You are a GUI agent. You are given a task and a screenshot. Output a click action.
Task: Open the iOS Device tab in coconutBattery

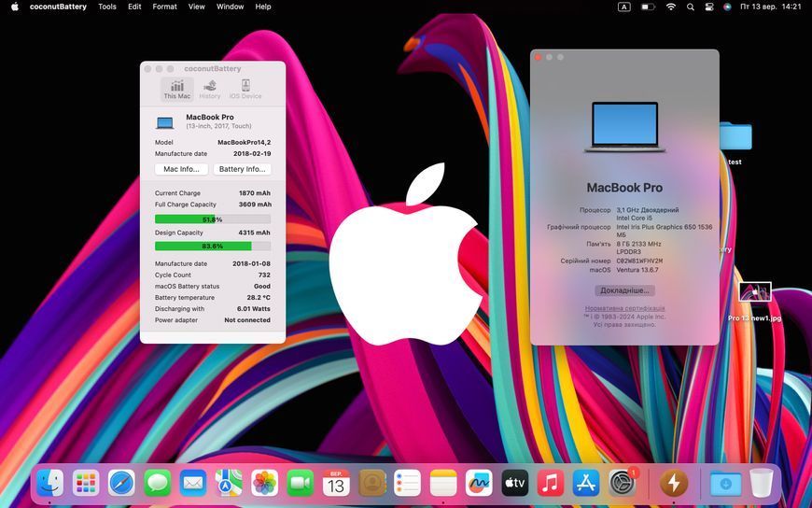point(245,89)
